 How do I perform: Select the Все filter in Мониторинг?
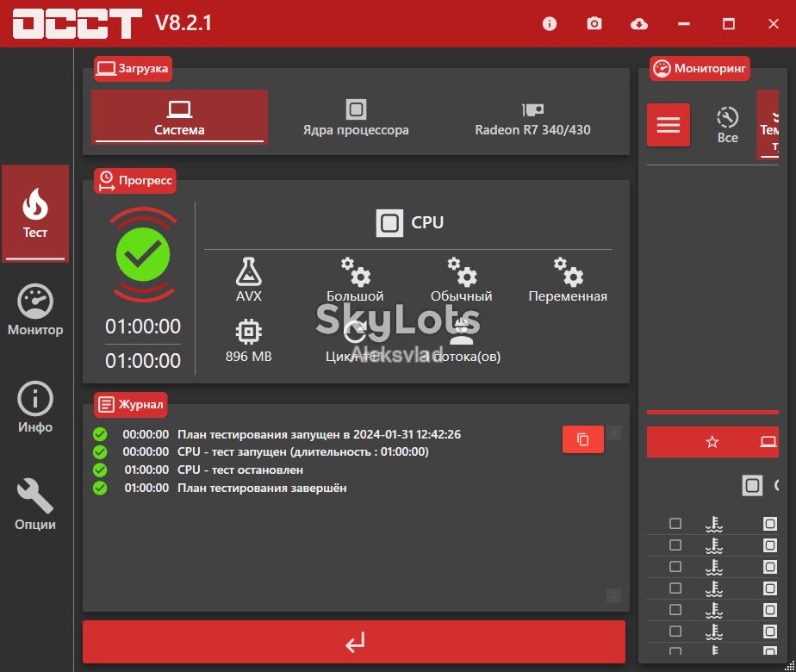click(x=727, y=125)
